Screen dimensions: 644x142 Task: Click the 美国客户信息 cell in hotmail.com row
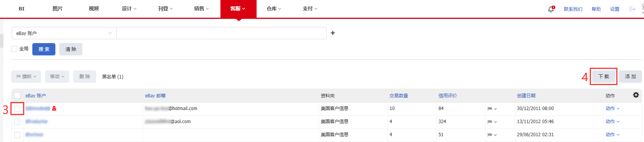pos(335,109)
